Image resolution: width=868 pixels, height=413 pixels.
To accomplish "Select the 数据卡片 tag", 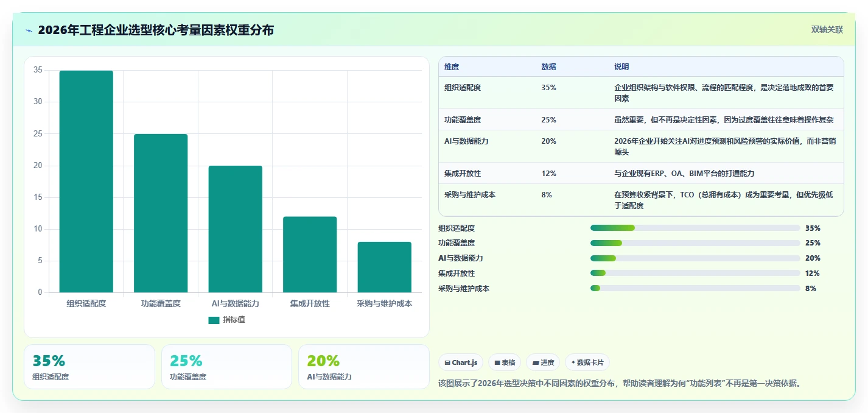I will 587,362.
